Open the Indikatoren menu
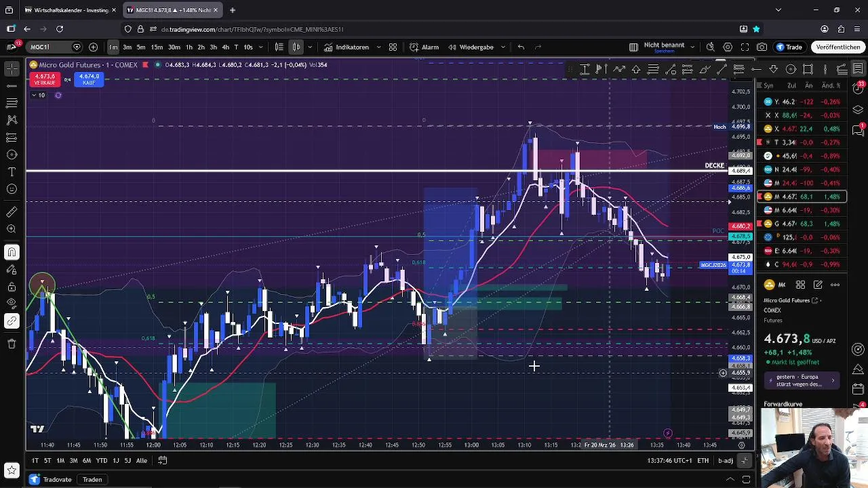 click(x=346, y=47)
